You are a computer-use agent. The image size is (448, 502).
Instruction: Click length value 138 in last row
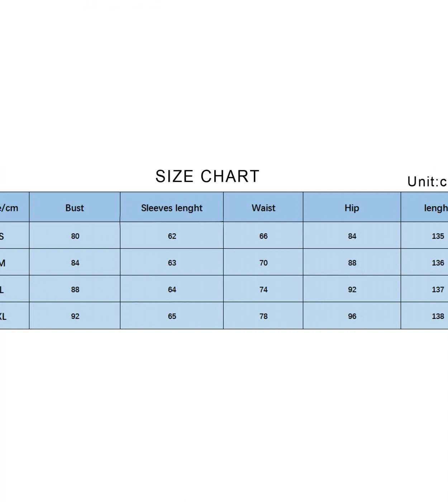[x=438, y=316]
